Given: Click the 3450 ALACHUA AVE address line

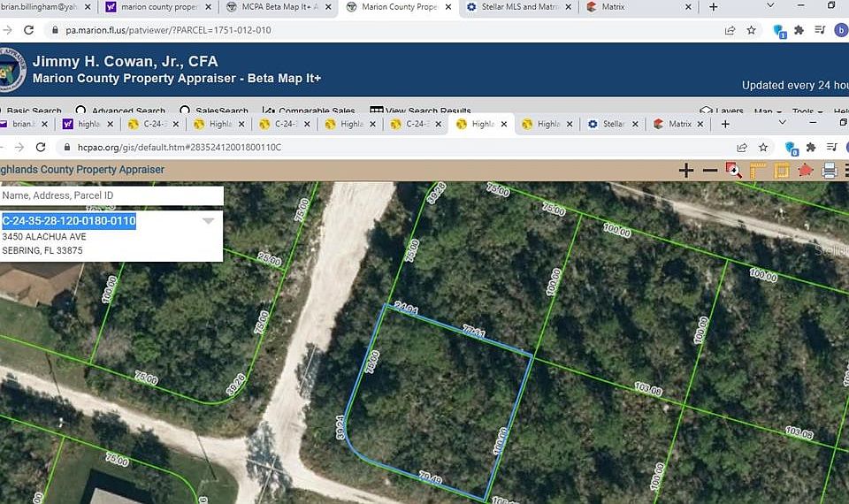Looking at the screenshot, I should [x=44, y=237].
